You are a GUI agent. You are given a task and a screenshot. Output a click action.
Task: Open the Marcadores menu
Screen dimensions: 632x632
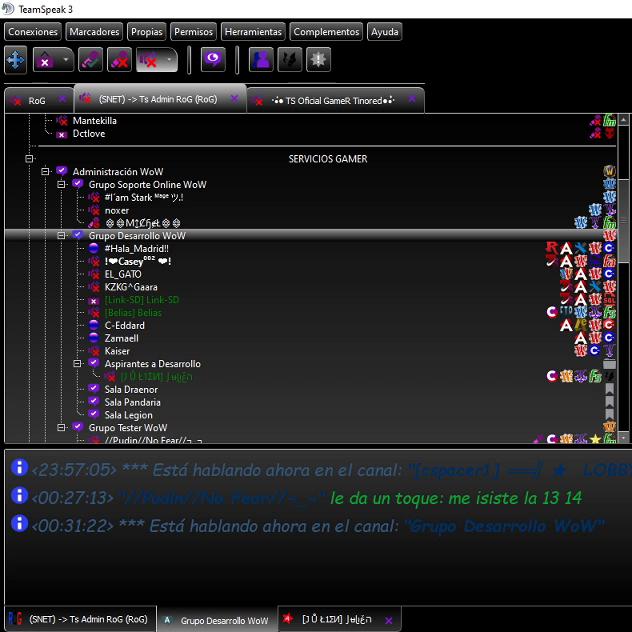coord(94,32)
